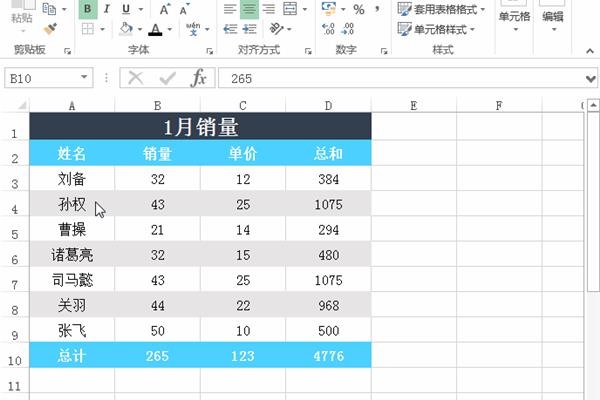
Task: Select total cell showing 4776
Action: pos(328,356)
